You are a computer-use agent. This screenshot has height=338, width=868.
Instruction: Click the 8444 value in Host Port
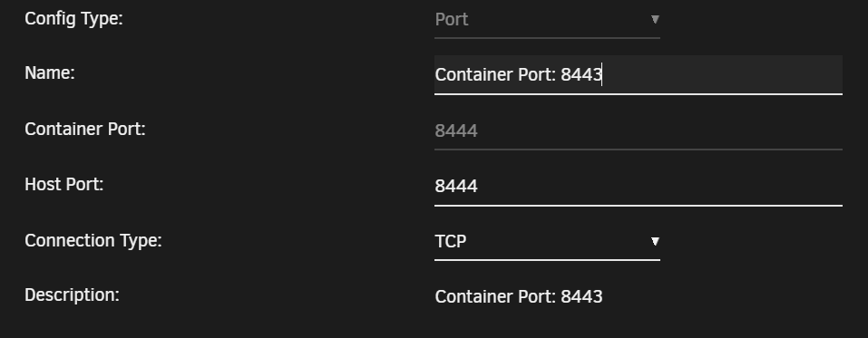456,187
